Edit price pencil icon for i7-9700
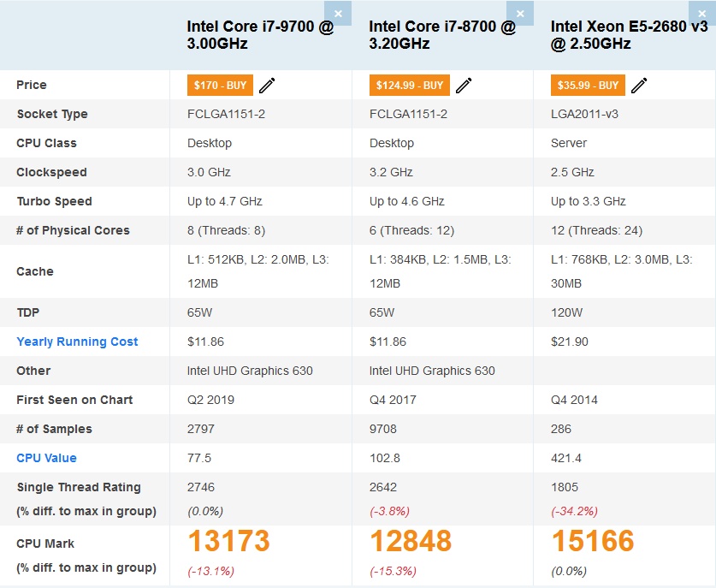 (x=267, y=86)
